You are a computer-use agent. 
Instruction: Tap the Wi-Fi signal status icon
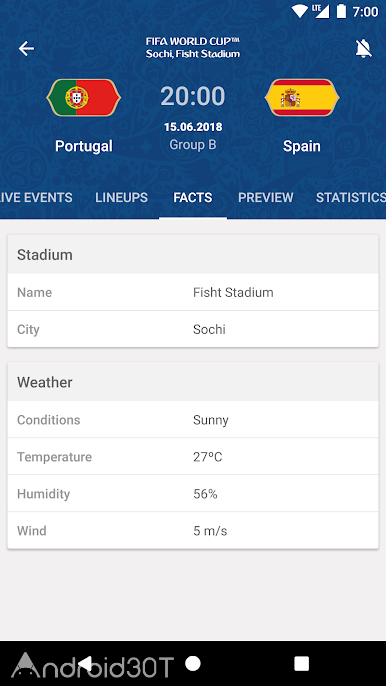[x=299, y=11]
